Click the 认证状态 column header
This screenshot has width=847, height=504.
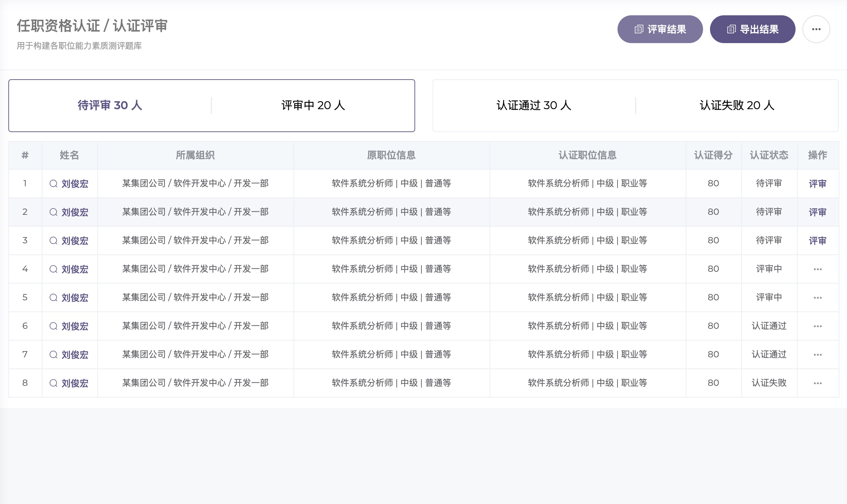pyautogui.click(x=769, y=155)
